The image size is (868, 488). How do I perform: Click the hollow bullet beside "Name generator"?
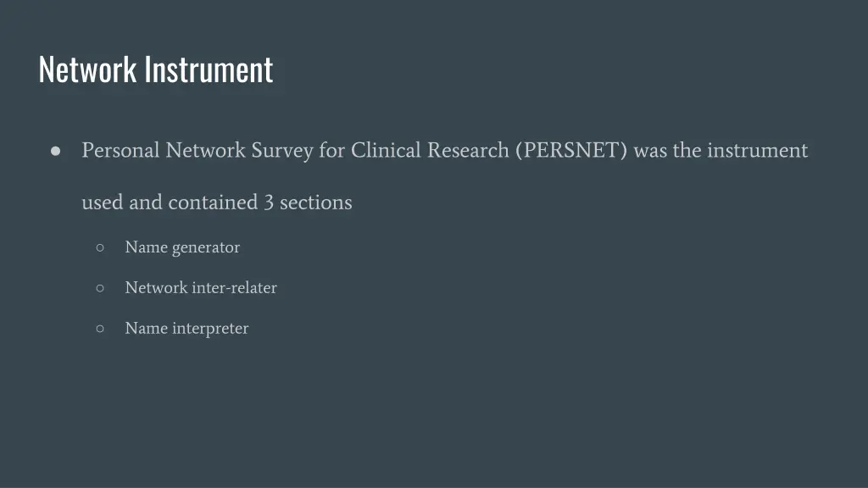(x=100, y=247)
